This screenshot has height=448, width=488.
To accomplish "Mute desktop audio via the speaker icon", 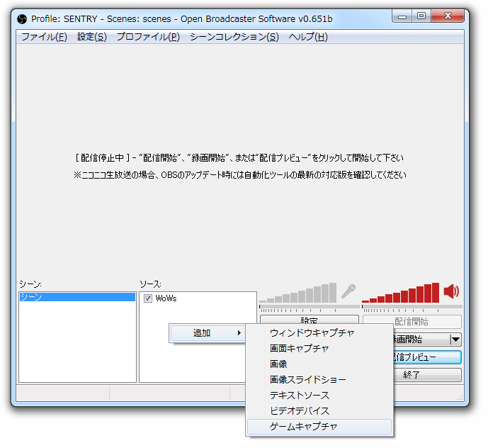I will coord(451,291).
